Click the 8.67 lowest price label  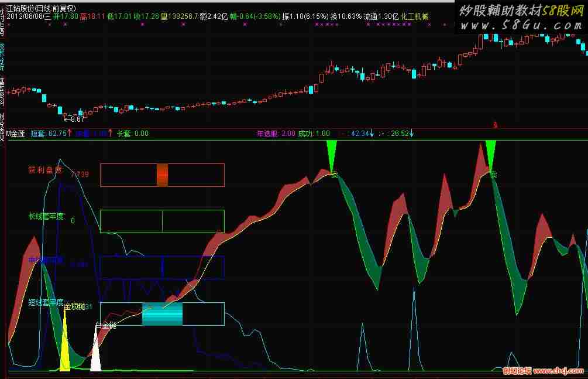click(x=75, y=119)
